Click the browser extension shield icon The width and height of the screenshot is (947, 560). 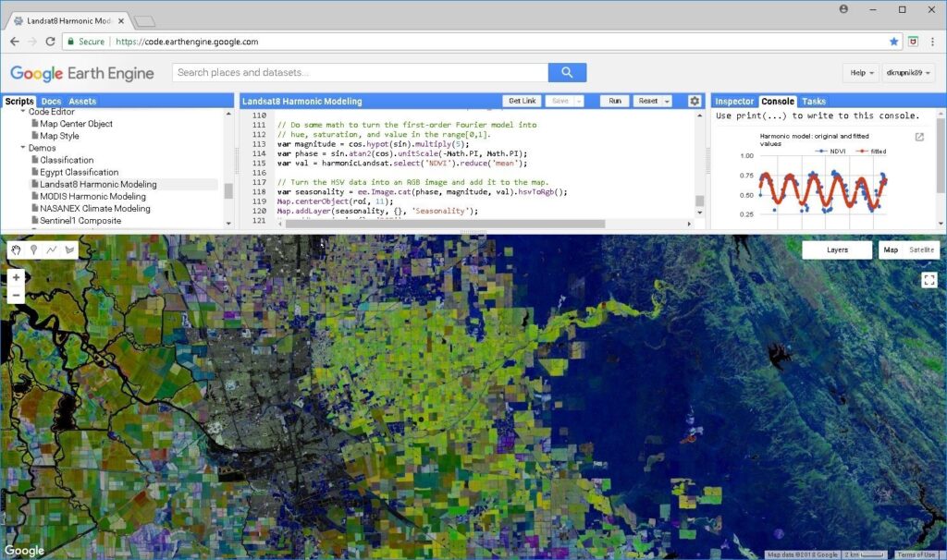point(913,42)
